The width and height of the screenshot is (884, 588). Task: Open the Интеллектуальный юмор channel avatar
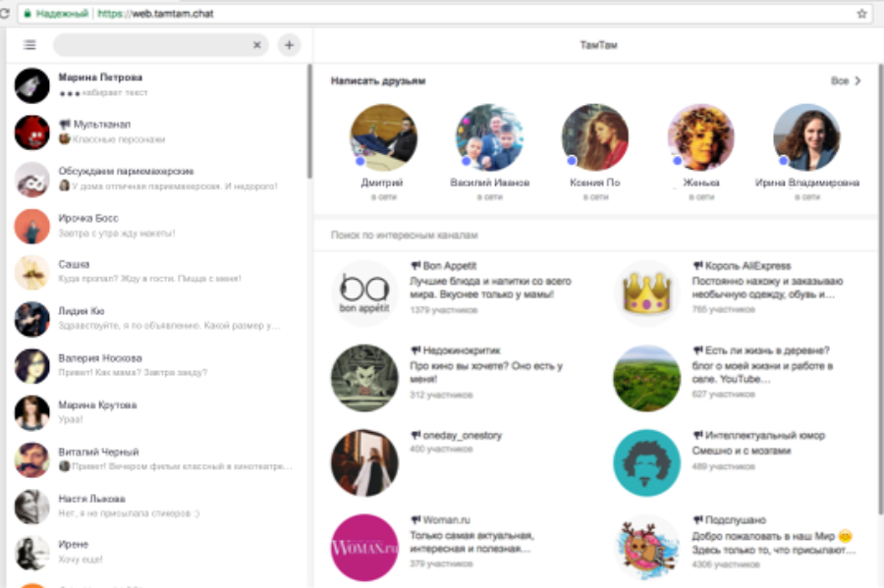pyautogui.click(x=646, y=462)
